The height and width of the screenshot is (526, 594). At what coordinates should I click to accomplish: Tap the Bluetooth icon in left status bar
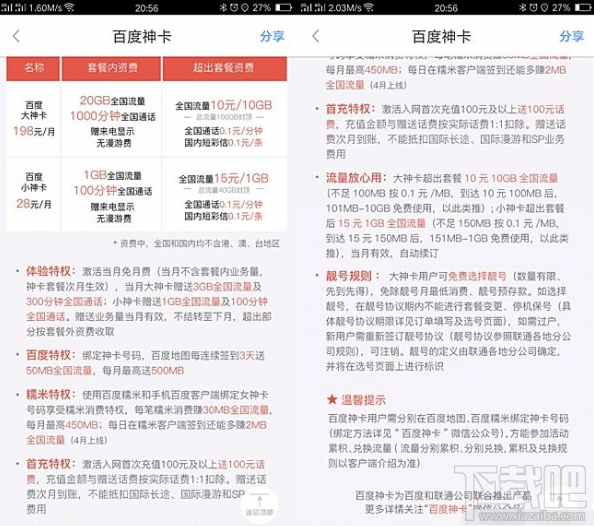(223, 8)
